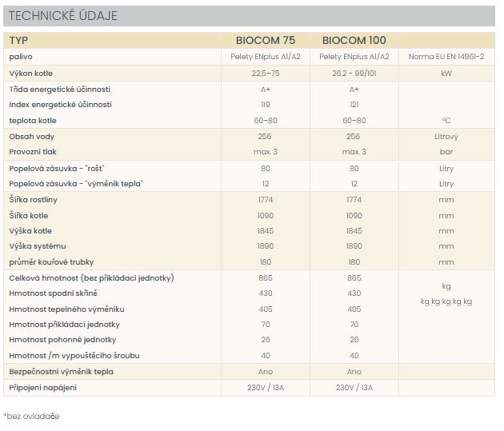This screenshot has width=504, height=431.
Task: Select the 'Šířka rostliny' label
Action: pos(34,200)
